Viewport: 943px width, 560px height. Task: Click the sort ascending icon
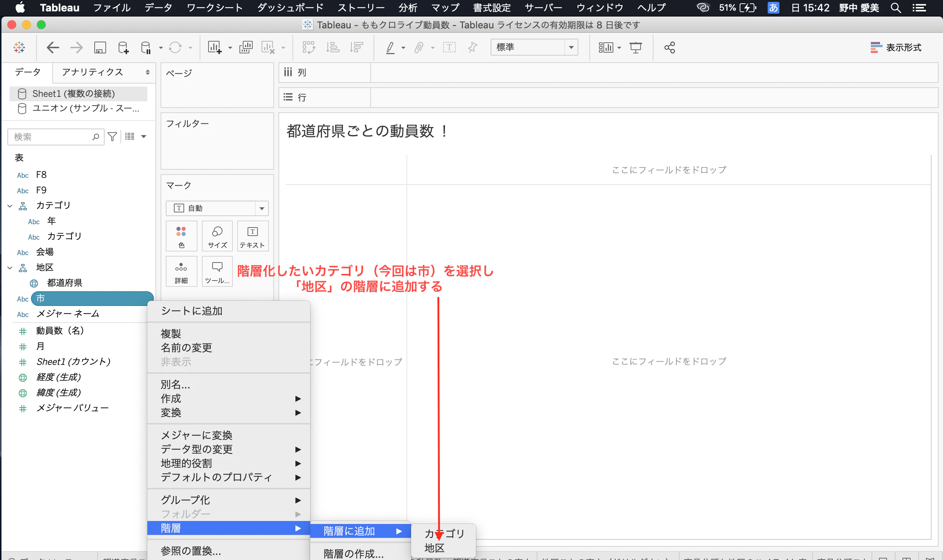point(333,47)
